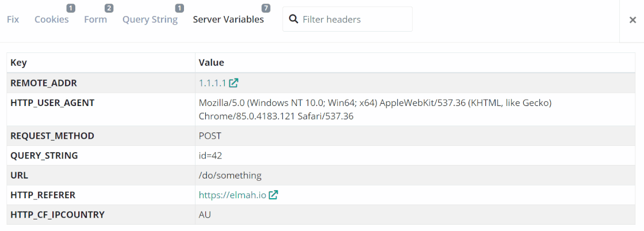Click the Key column header
This screenshot has width=644, height=231.
tap(18, 63)
